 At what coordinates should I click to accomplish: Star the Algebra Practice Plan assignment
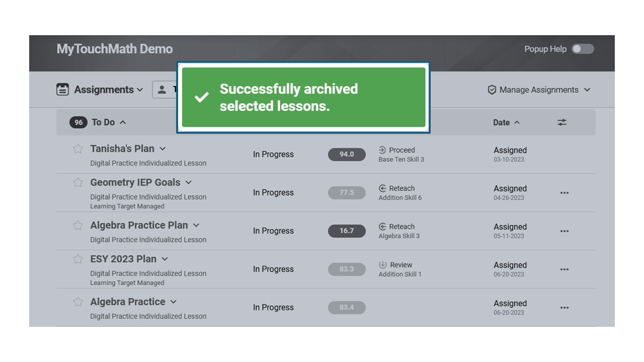[x=78, y=225]
